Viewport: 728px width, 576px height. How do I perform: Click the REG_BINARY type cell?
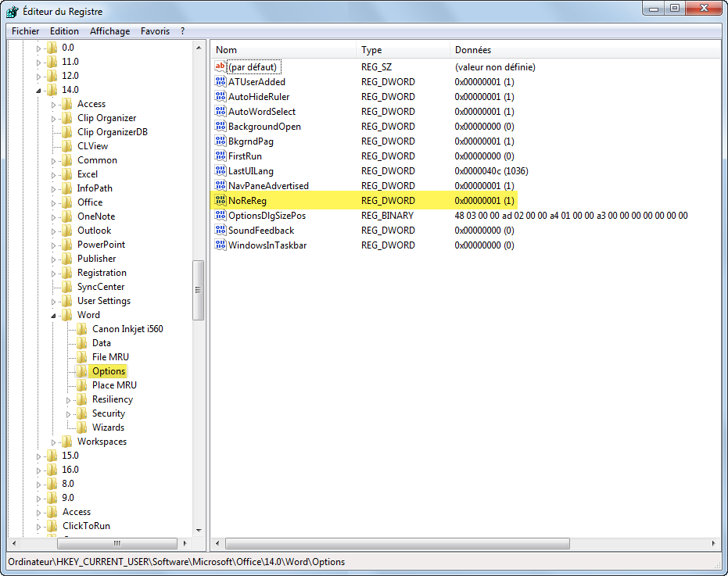[387, 216]
